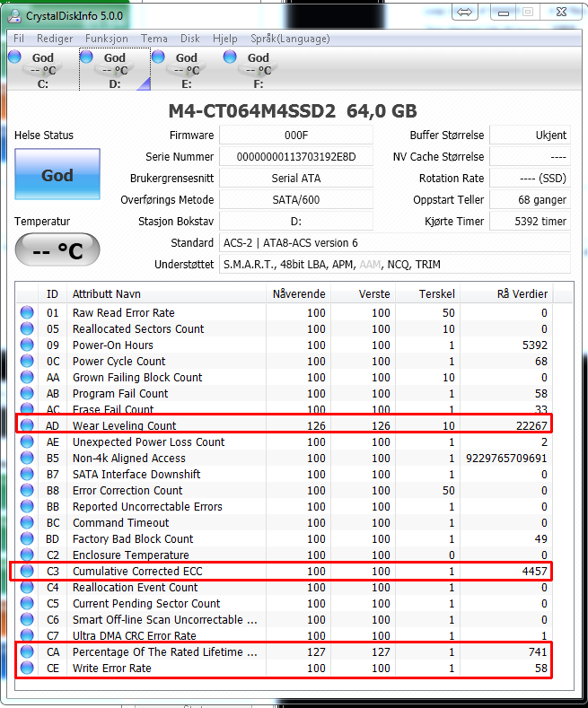Click raw value 9229765709691
The width and height of the screenshot is (588, 708).
click(506, 459)
